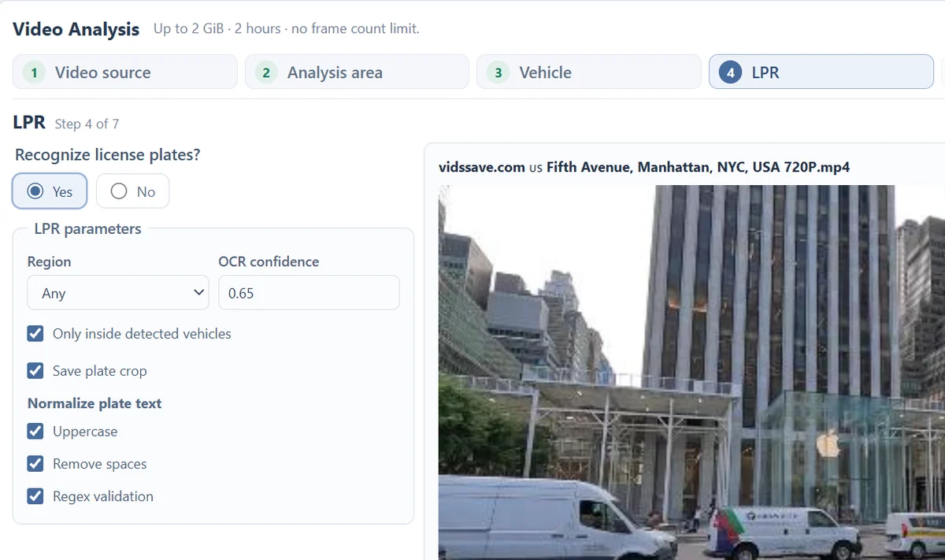Click the step 1 number badge
945x560 pixels.
(34, 72)
